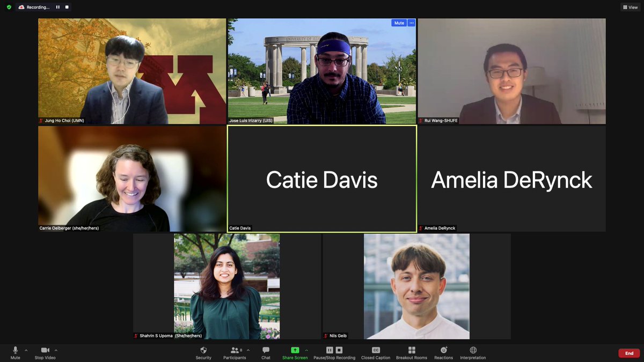Stop the recording in the bottom toolbar
This screenshot has height=362, width=644.
(x=339, y=350)
